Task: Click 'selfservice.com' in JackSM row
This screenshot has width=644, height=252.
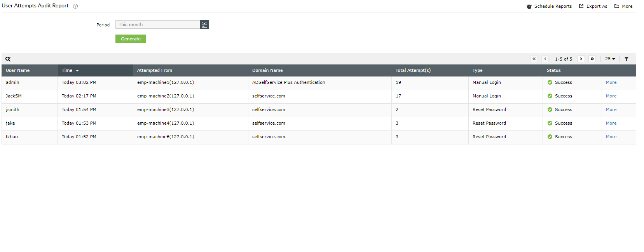Action: (x=269, y=96)
